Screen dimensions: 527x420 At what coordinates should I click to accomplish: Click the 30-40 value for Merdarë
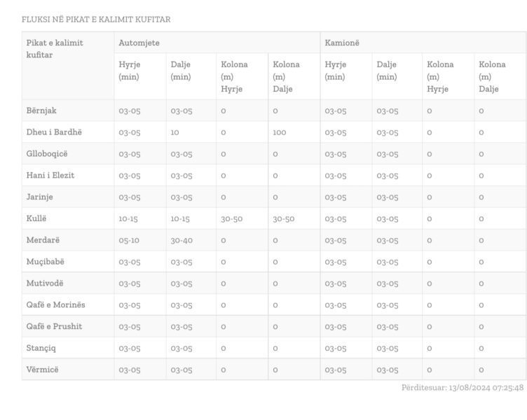click(182, 240)
